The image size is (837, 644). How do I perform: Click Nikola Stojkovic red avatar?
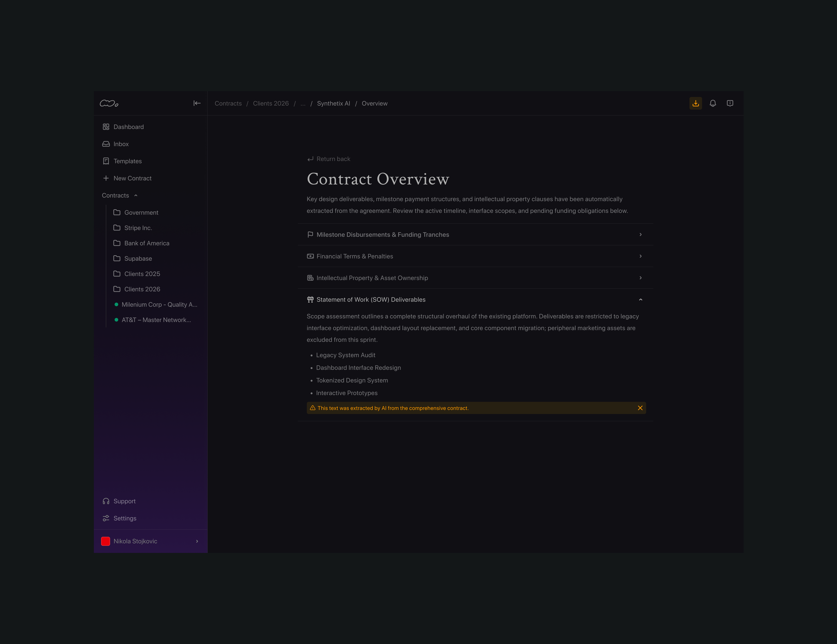[x=106, y=541]
